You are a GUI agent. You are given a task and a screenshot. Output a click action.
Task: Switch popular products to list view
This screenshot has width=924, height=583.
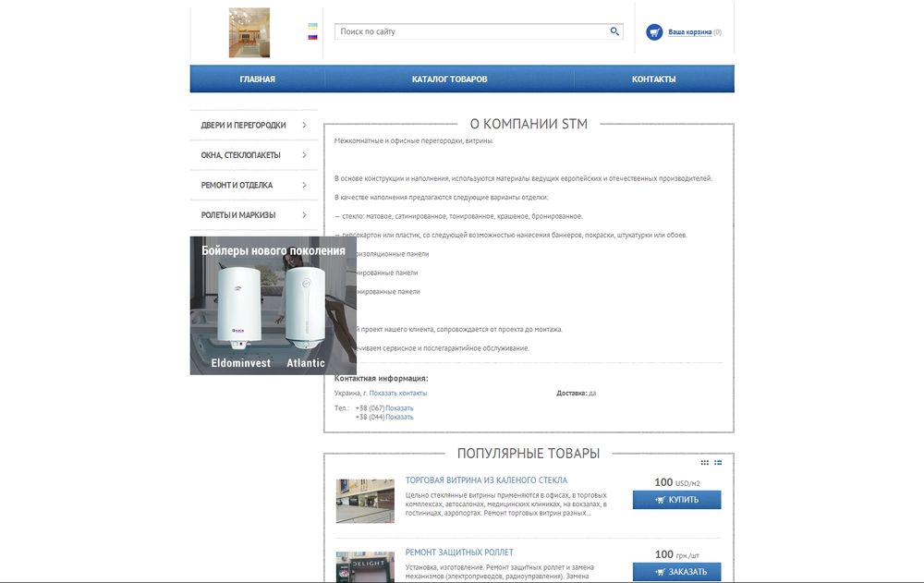(718, 463)
